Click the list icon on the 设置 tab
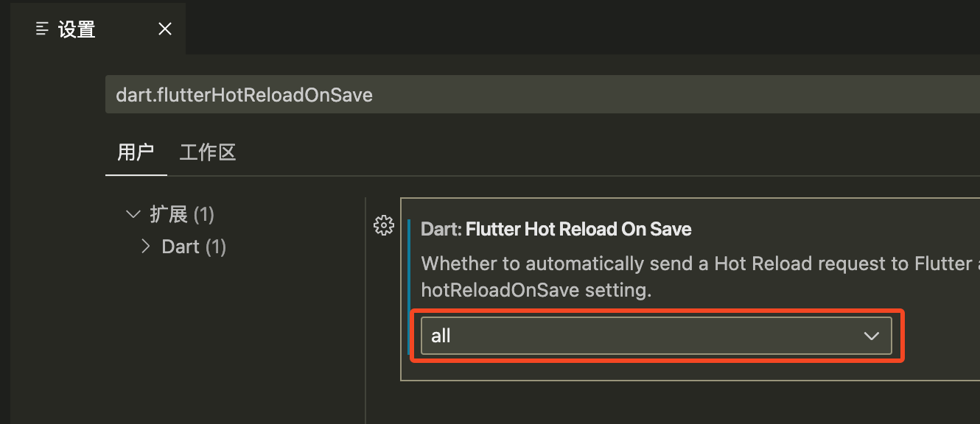This screenshot has width=980, height=424. coord(43,29)
